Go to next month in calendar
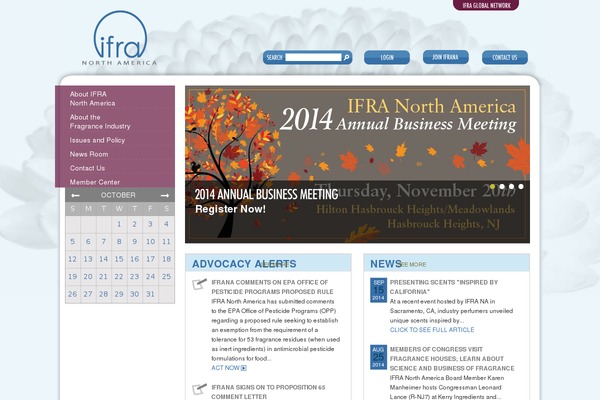The height and width of the screenshot is (400, 600). (x=165, y=196)
